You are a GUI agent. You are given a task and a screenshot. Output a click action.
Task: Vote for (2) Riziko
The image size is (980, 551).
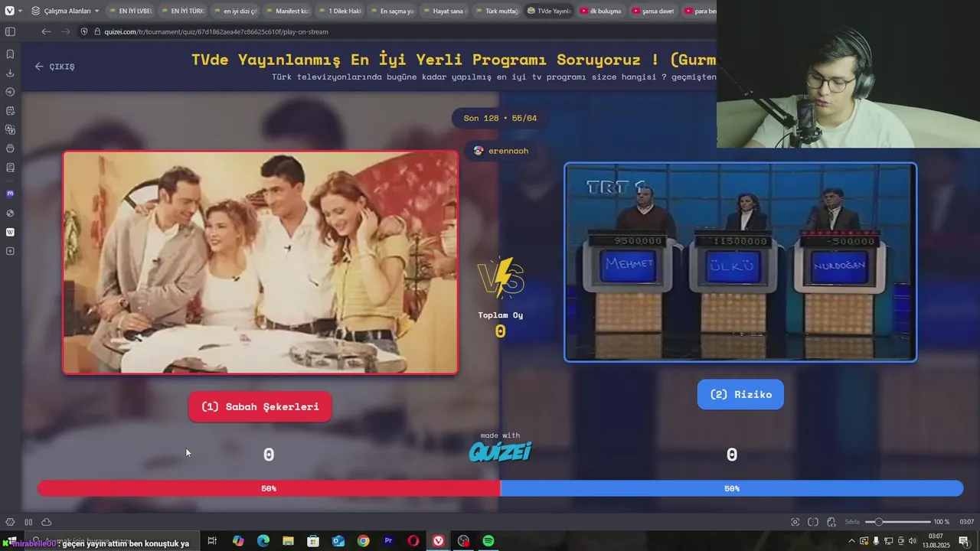point(740,394)
